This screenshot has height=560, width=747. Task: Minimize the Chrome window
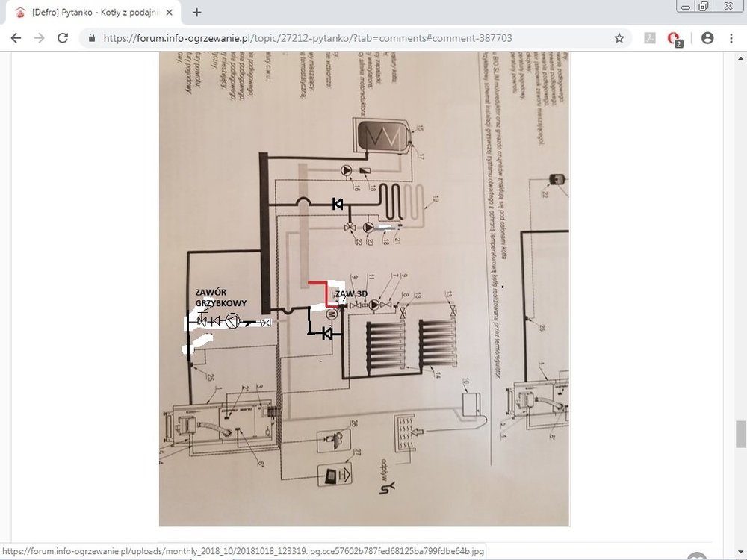point(685,6)
